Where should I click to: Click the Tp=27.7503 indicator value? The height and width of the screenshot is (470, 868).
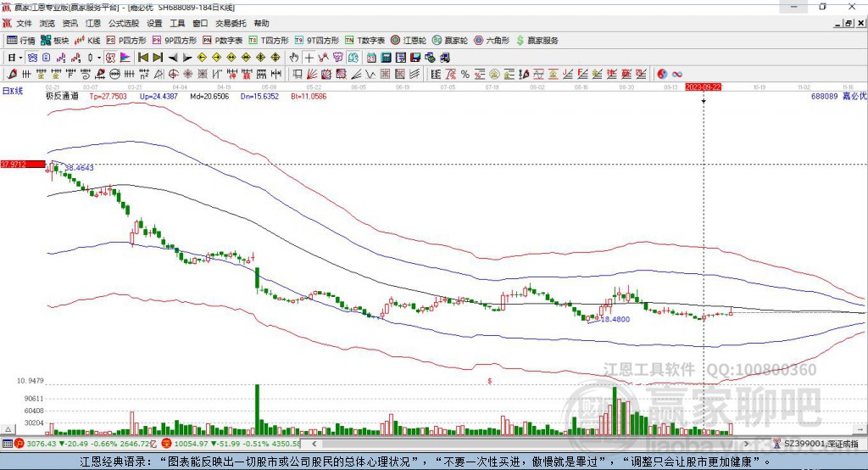tap(108, 96)
